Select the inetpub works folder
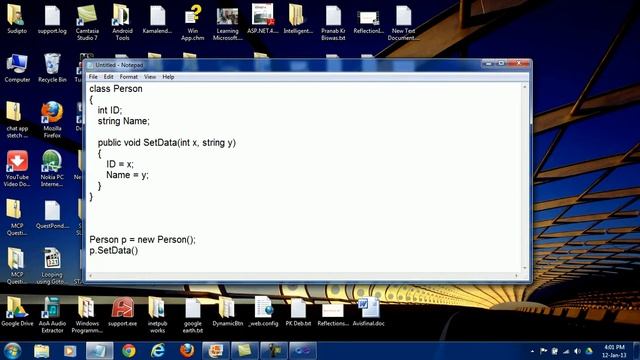The width and height of the screenshot is (640, 360). [x=157, y=315]
